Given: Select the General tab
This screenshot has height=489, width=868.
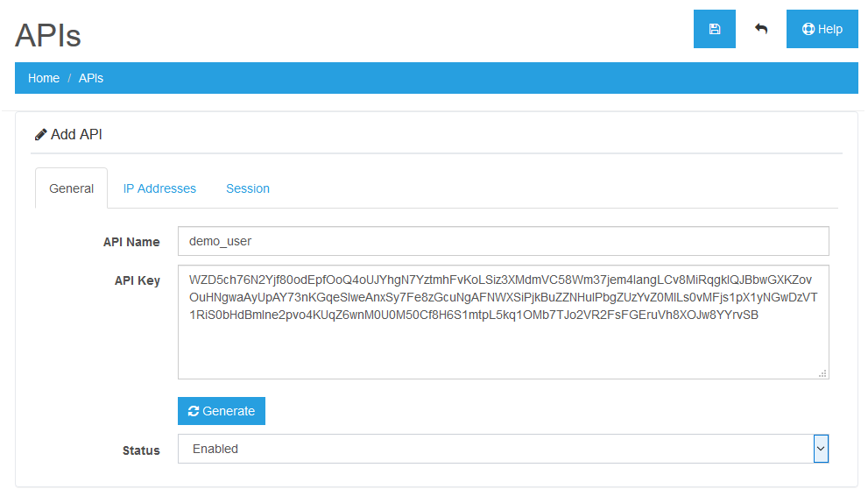Looking at the screenshot, I should [x=71, y=188].
